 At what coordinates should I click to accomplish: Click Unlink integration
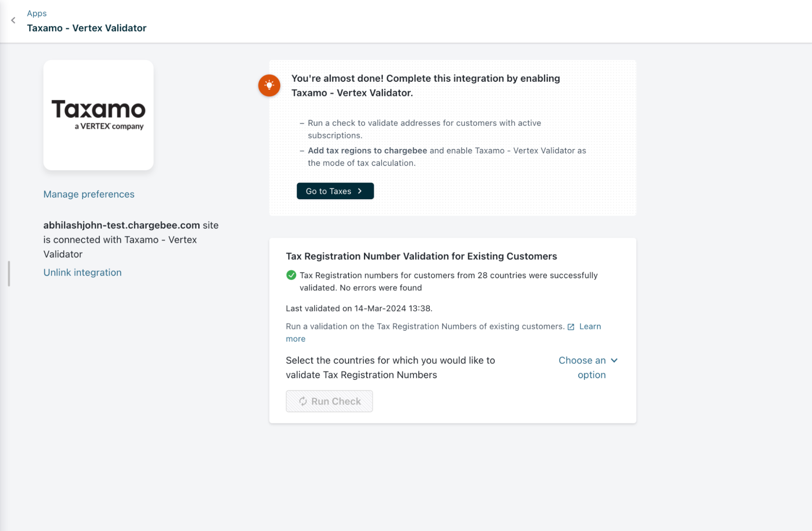pyautogui.click(x=82, y=272)
